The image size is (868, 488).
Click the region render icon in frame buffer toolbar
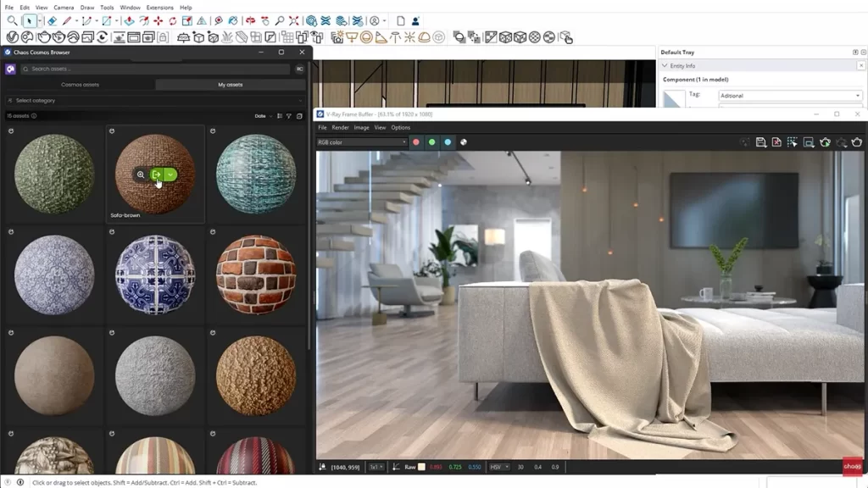792,141
